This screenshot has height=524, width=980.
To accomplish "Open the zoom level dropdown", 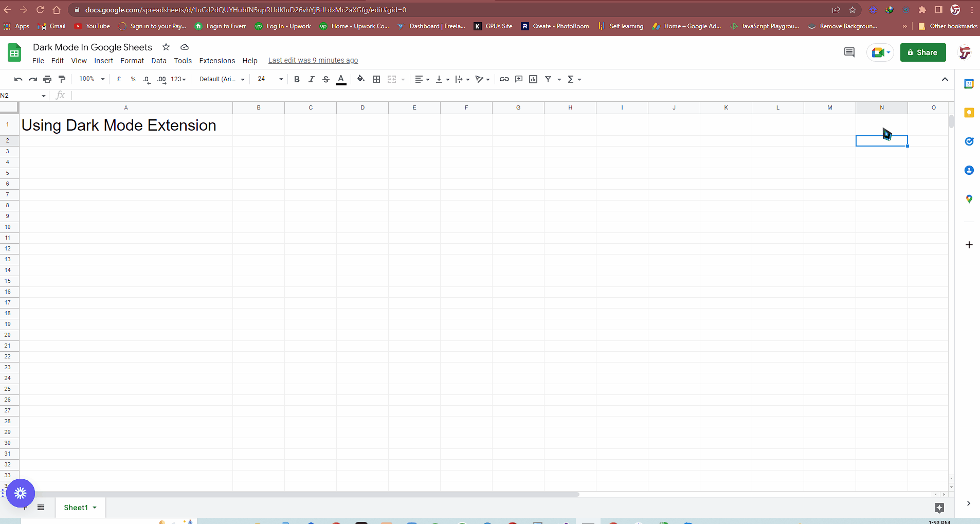I will (91, 79).
